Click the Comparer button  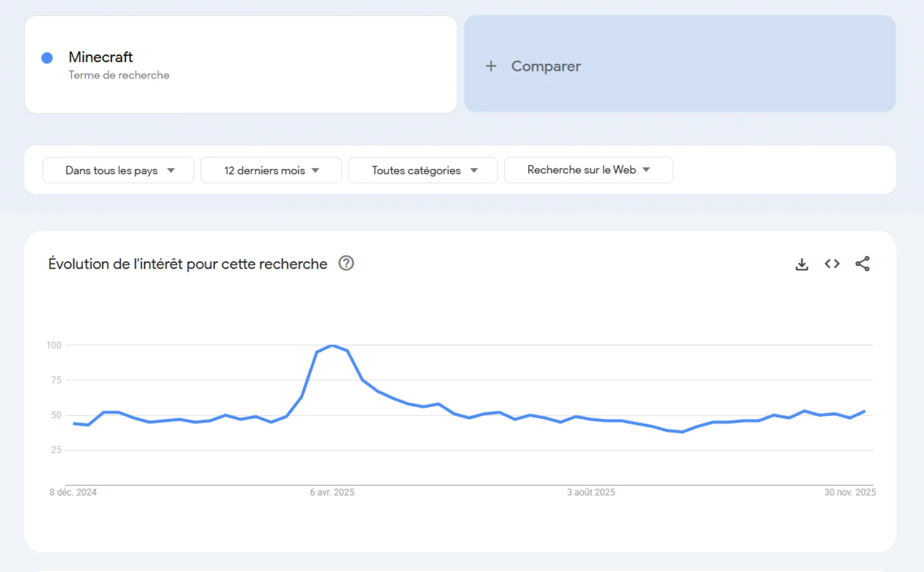[x=546, y=66]
